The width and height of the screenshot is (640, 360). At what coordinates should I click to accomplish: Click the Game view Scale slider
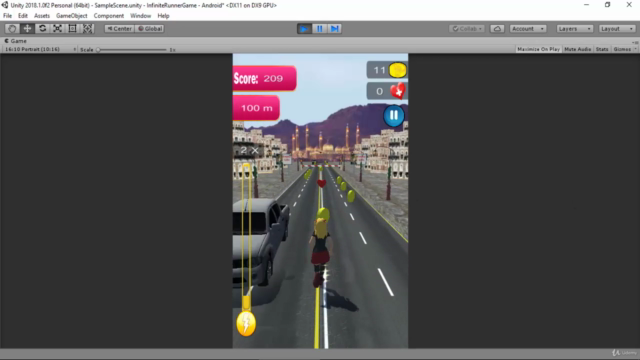pyautogui.click(x=131, y=50)
